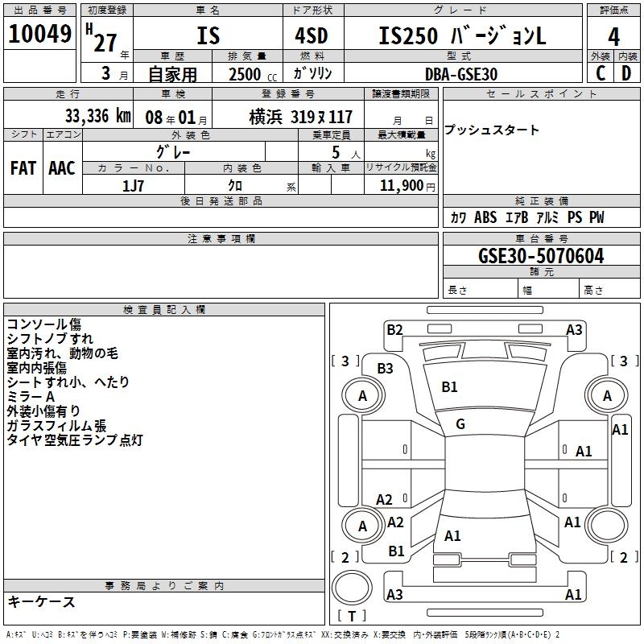
Task: Click the 車台番号 header
Action: [541, 238]
